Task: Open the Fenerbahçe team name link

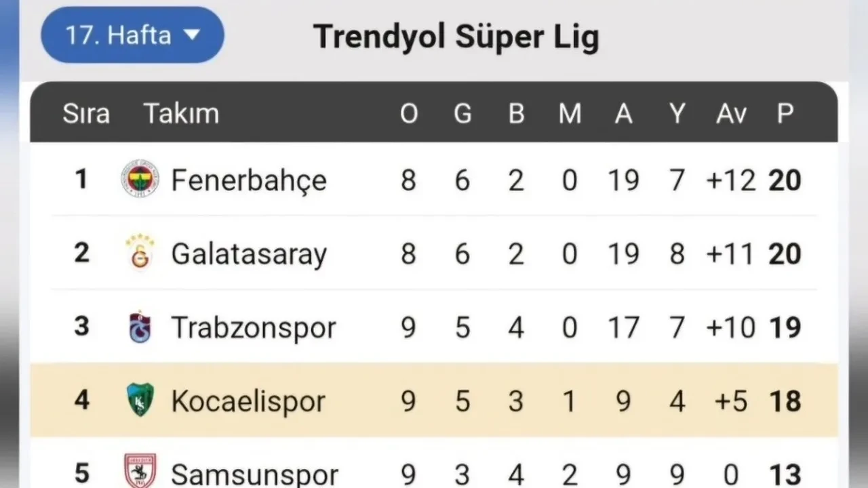Action: tap(248, 180)
